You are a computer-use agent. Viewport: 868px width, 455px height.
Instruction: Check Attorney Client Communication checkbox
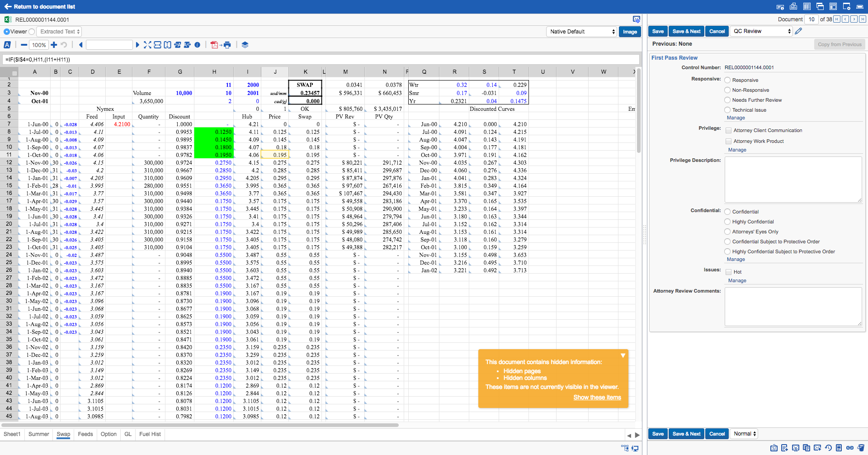pos(728,130)
